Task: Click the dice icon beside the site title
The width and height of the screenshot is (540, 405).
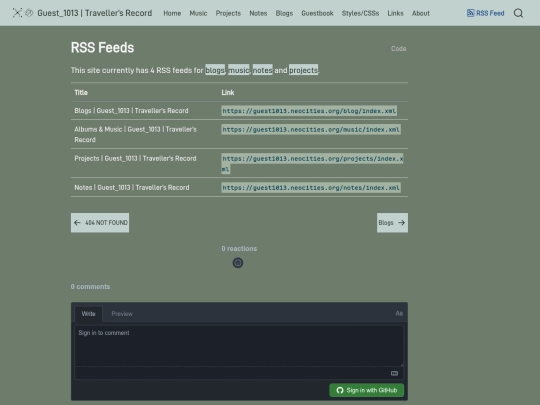Action: (30, 13)
